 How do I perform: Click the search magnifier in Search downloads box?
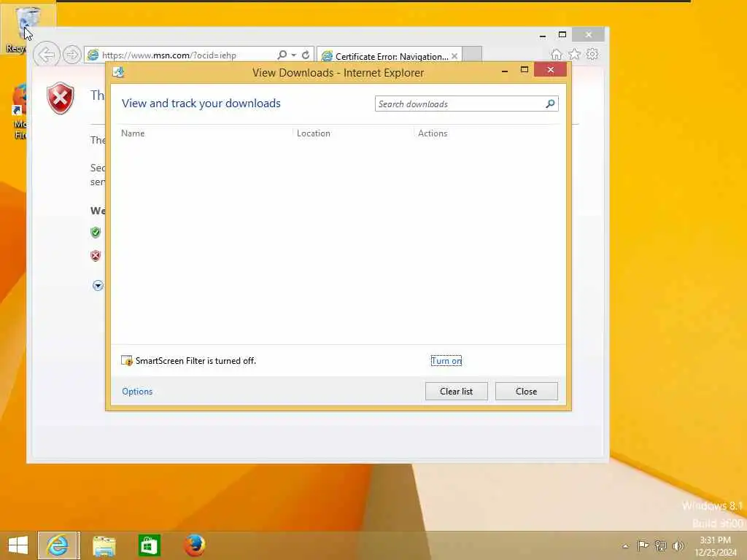(550, 104)
